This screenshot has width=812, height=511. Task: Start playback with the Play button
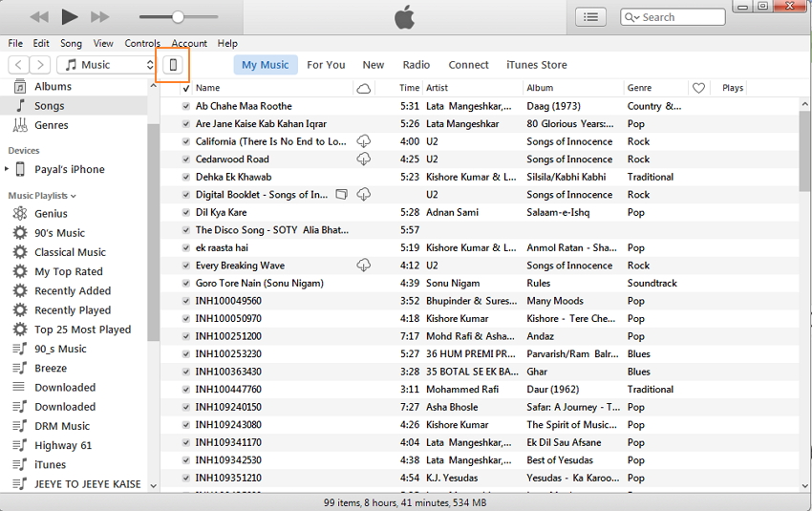70,17
